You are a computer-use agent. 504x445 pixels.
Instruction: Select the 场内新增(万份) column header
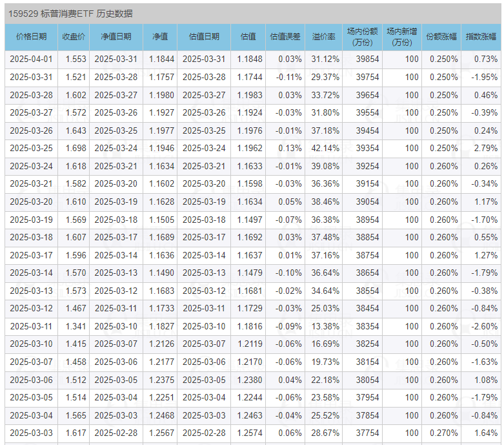(x=402, y=37)
